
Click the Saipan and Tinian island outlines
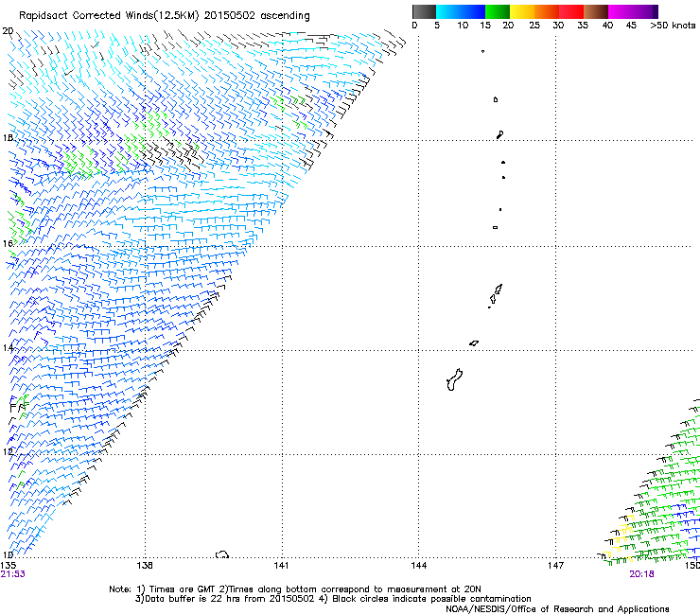pyautogui.click(x=495, y=295)
